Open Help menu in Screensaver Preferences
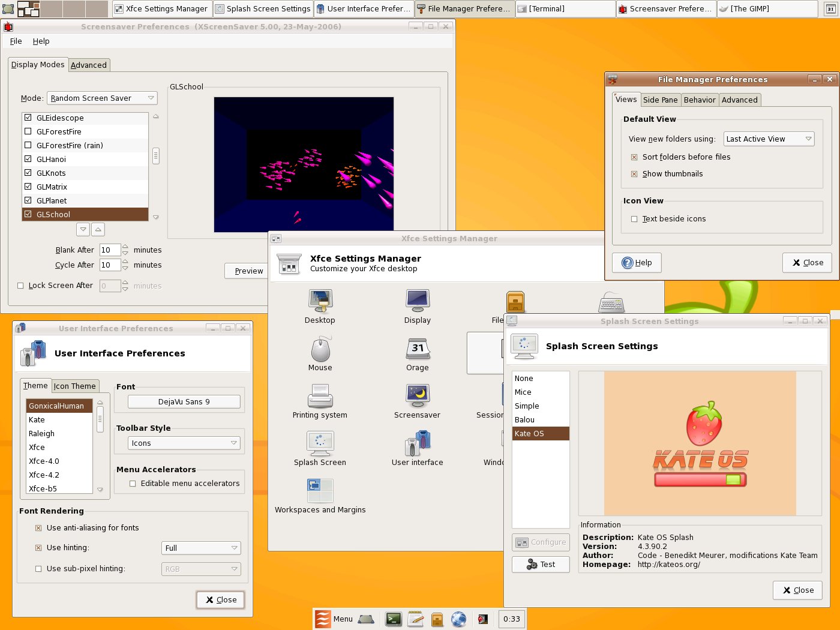Image resolution: width=840 pixels, height=630 pixels. click(41, 41)
